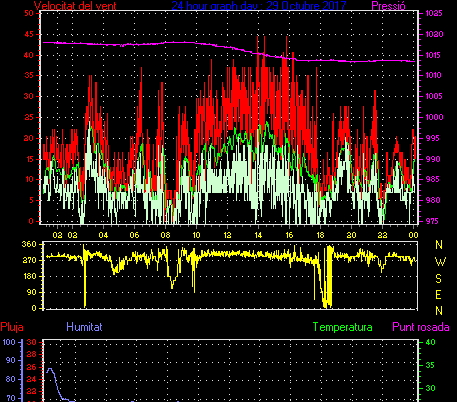Click the magenta 'Punt rosada' legend label
457x402 pixels.
coord(421,327)
